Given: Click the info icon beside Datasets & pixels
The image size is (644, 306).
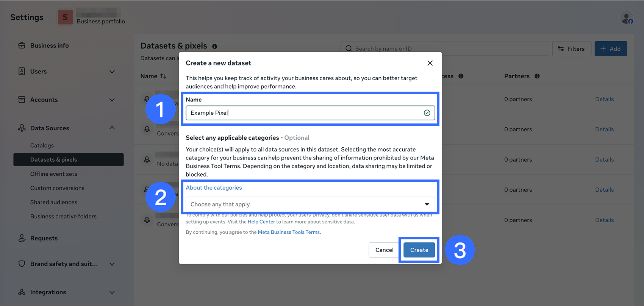Looking at the screenshot, I should pyautogui.click(x=215, y=46).
